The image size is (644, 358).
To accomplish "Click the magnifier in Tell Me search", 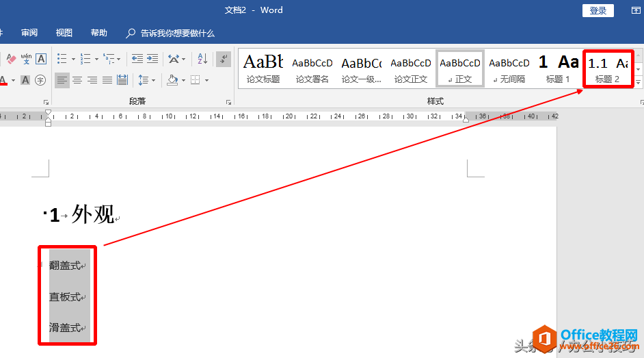I will 131,34.
